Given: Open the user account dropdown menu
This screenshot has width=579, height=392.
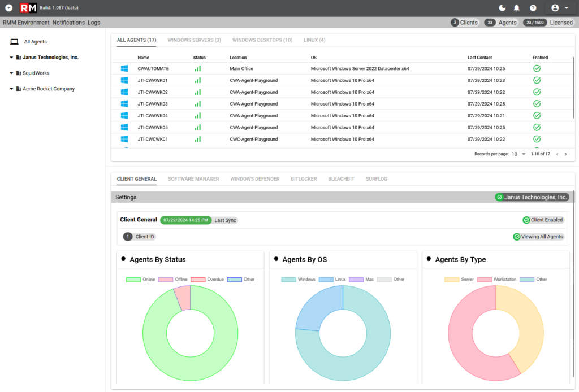Looking at the screenshot, I should [x=560, y=8].
